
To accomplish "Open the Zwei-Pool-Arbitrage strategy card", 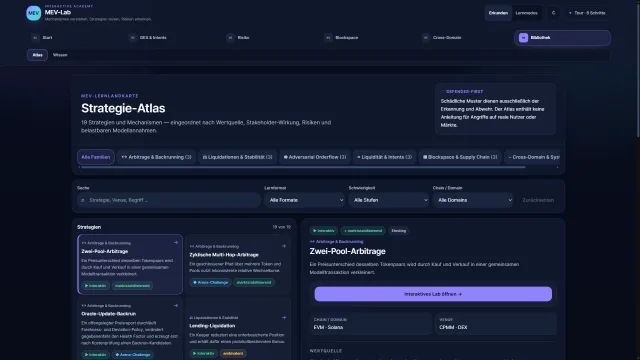I will pos(130,264).
